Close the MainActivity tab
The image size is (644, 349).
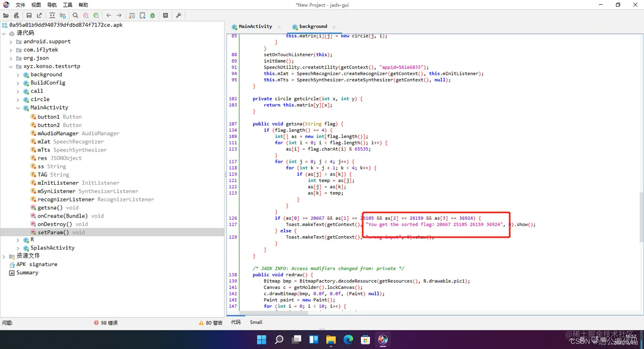279,27
